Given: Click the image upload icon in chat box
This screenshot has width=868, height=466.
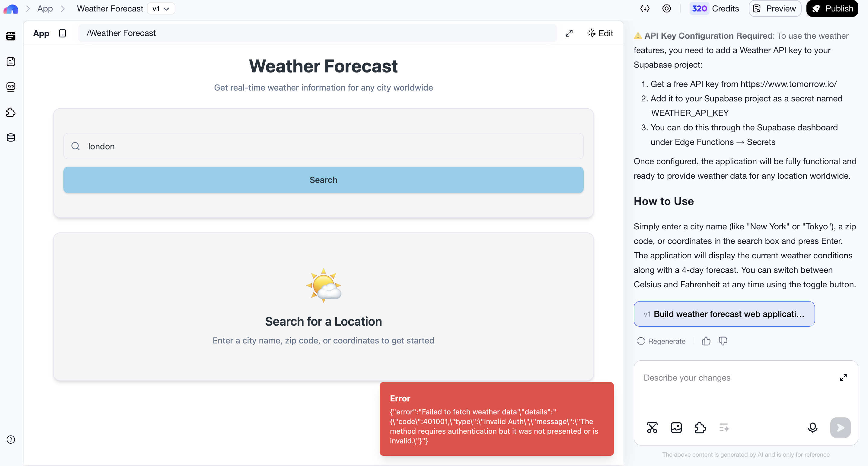Looking at the screenshot, I should point(676,428).
